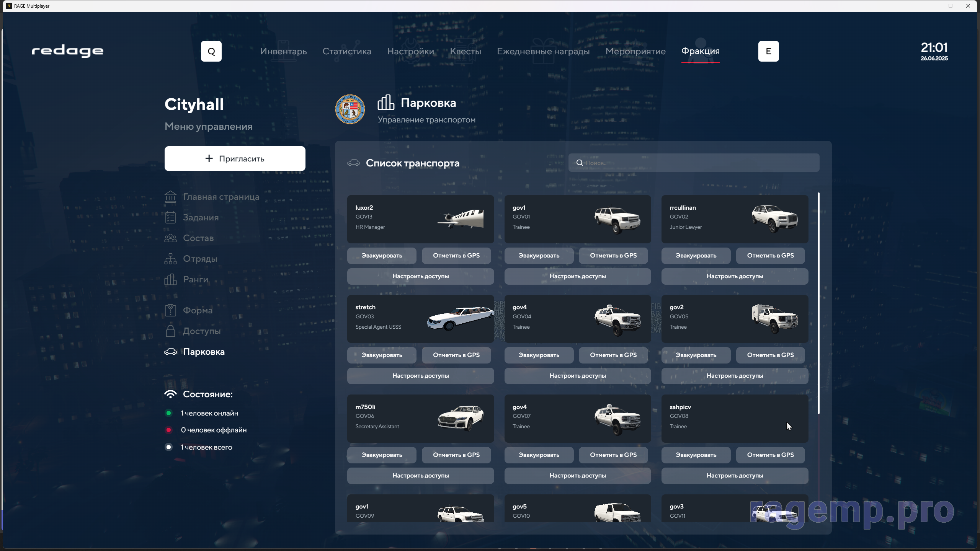The width and height of the screenshot is (980, 551).
Task: Open the Отряды menu item
Action: click(191, 259)
